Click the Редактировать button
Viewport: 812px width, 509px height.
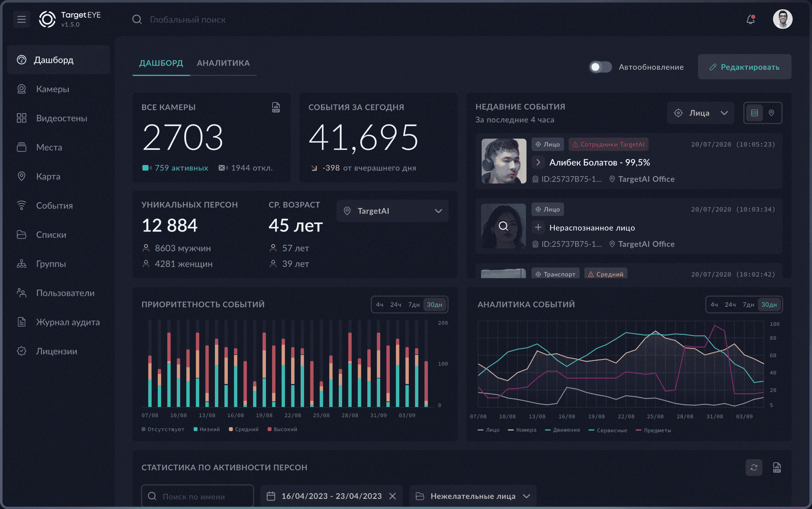pos(744,67)
